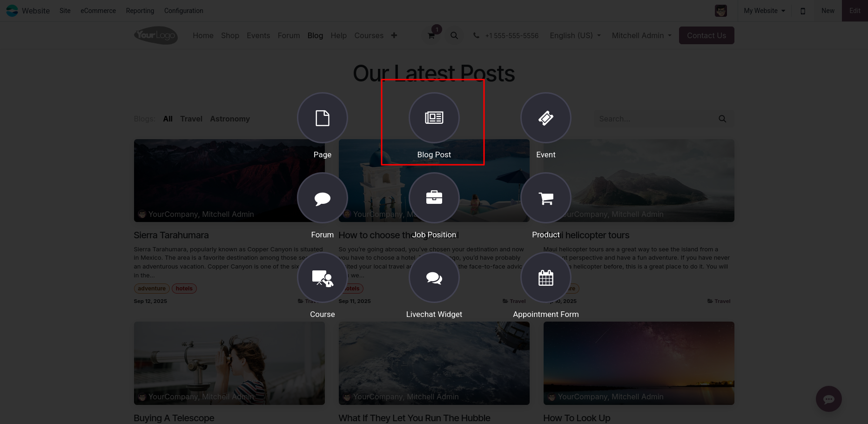The width and height of the screenshot is (868, 424).
Task: Click the header search magnifier icon
Action: [x=454, y=35]
